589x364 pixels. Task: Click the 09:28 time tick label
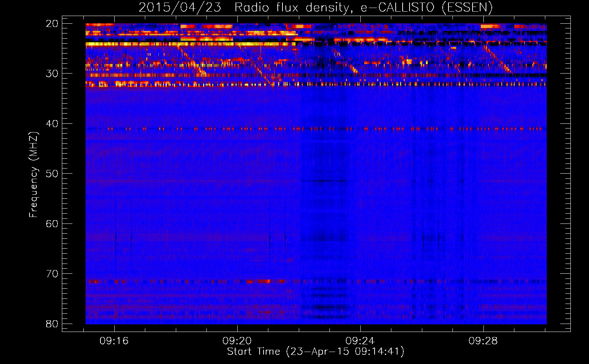(483, 341)
